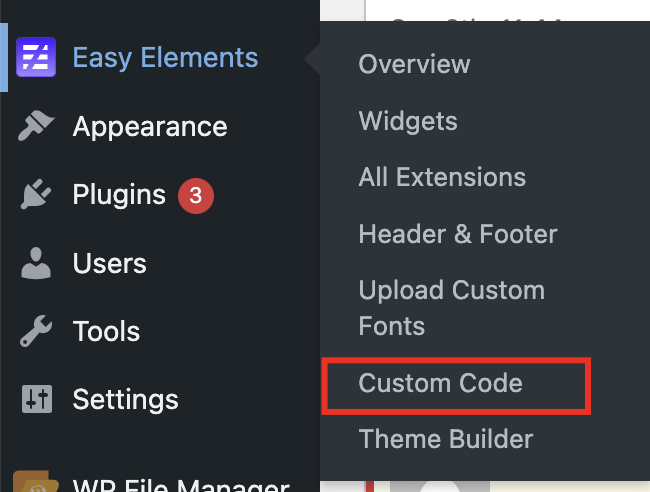Image resolution: width=650 pixels, height=492 pixels.
Task: Click the Easy Elements logo icon
Action: pyautogui.click(x=36, y=58)
